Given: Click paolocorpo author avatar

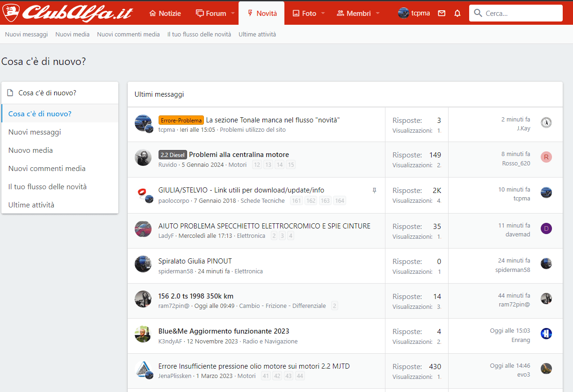Looking at the screenshot, I should pos(143,193).
